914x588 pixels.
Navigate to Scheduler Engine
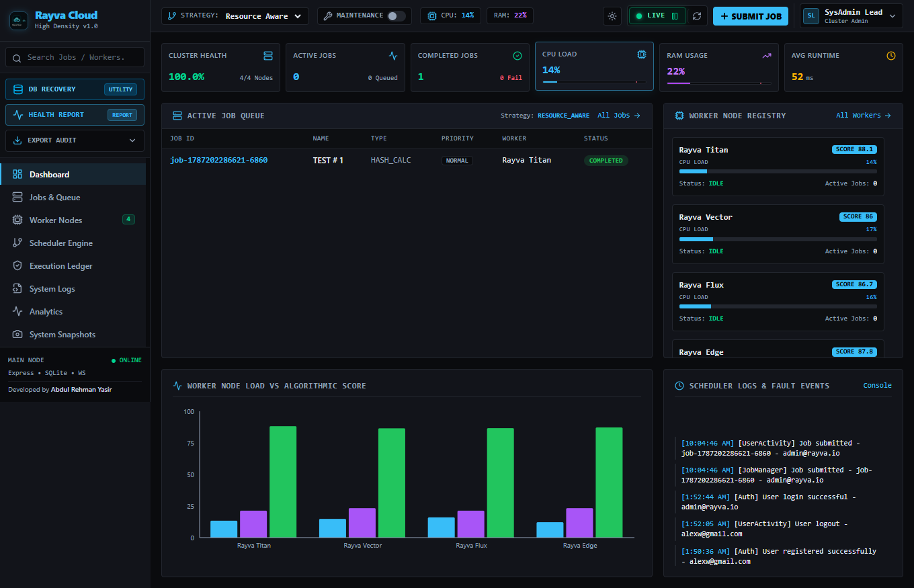tap(73, 243)
